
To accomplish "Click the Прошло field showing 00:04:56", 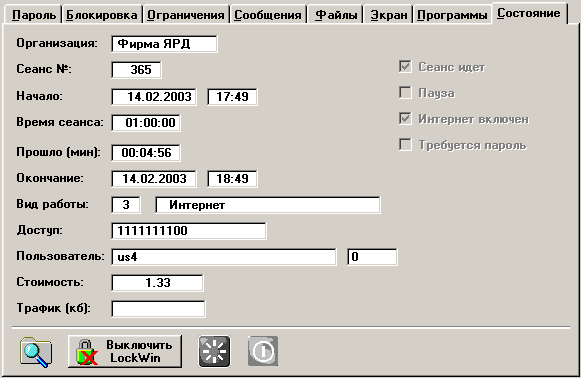I will (146, 153).
